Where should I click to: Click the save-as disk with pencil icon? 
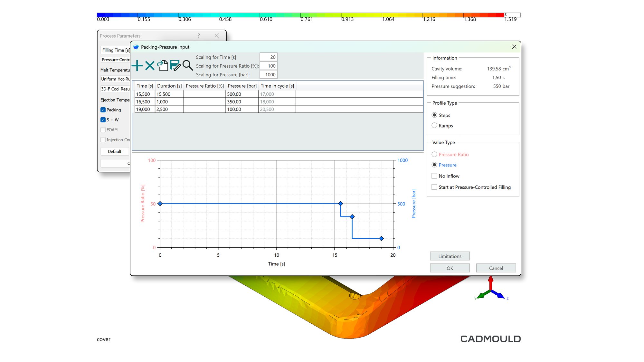tap(175, 65)
